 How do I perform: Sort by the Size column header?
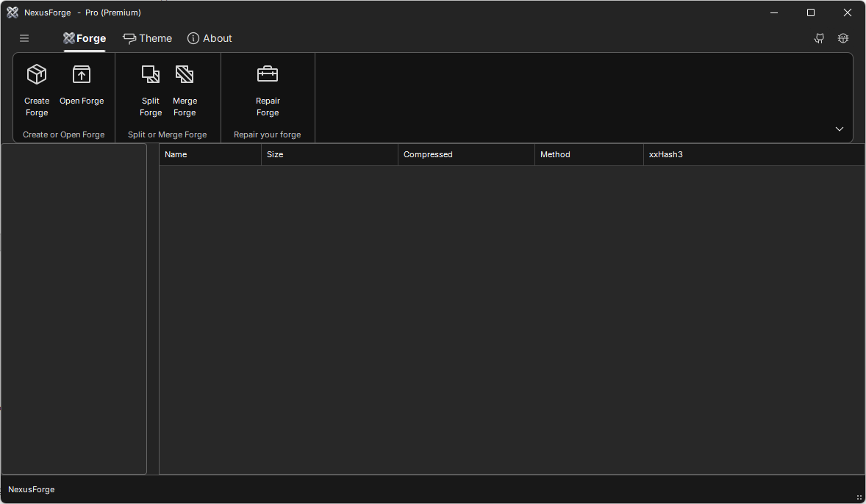coord(330,154)
